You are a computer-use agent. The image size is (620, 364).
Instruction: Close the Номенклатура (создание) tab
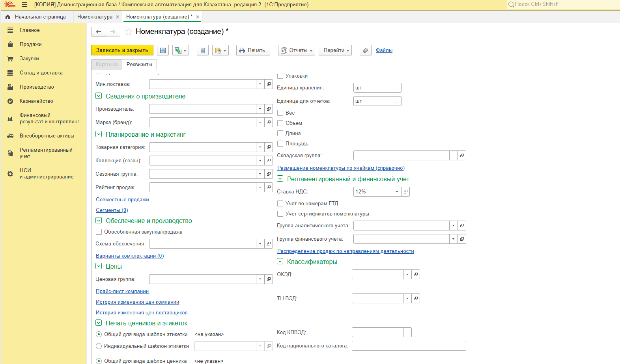198,17
